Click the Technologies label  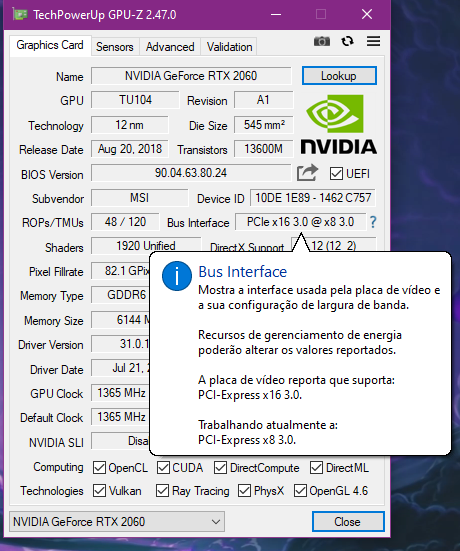click(52, 491)
